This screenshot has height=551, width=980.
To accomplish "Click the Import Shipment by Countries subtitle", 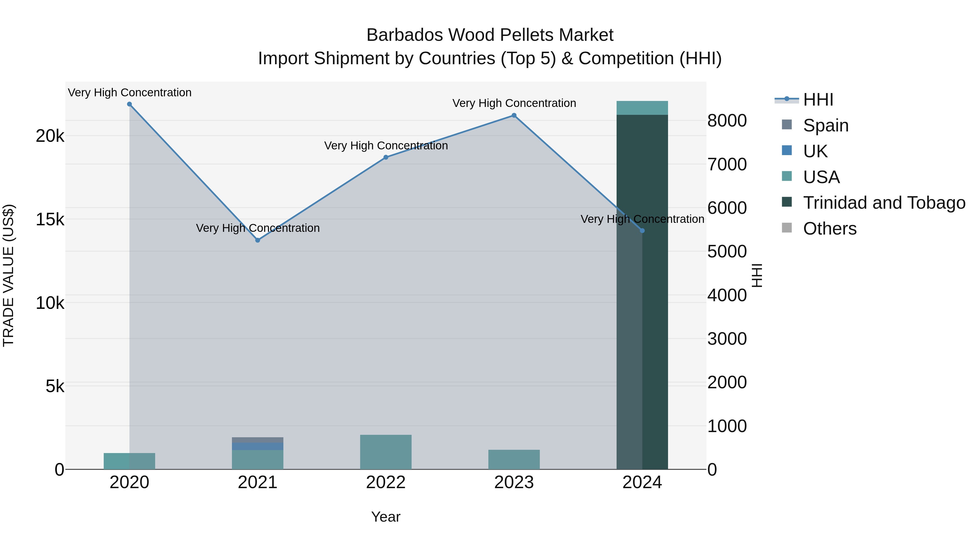I will [490, 59].
